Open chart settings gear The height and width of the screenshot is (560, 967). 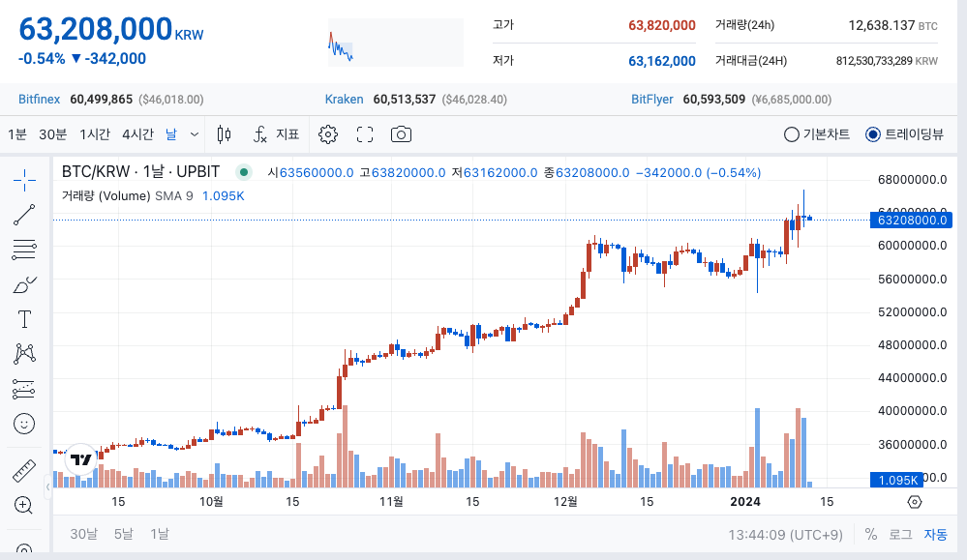point(328,134)
